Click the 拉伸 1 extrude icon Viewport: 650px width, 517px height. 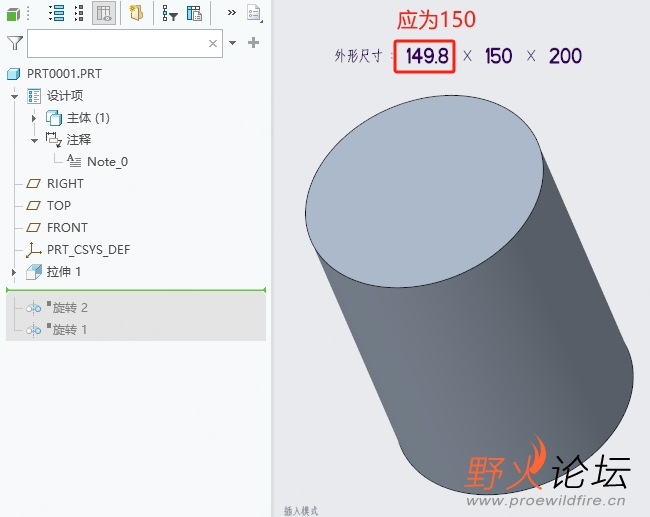coord(34,272)
